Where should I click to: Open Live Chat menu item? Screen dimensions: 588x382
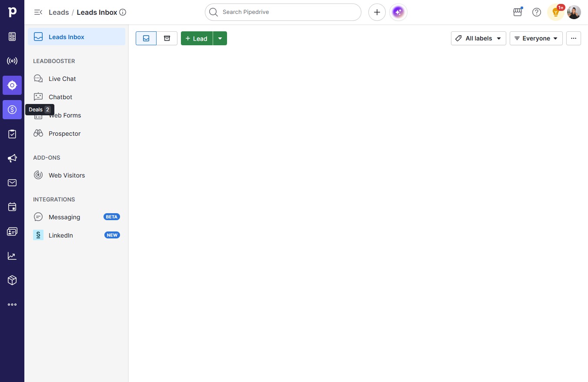point(77,79)
